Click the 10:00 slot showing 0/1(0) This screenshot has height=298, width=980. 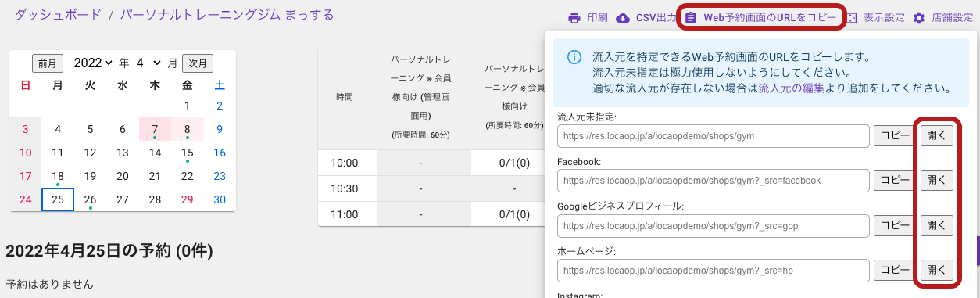pos(515,163)
